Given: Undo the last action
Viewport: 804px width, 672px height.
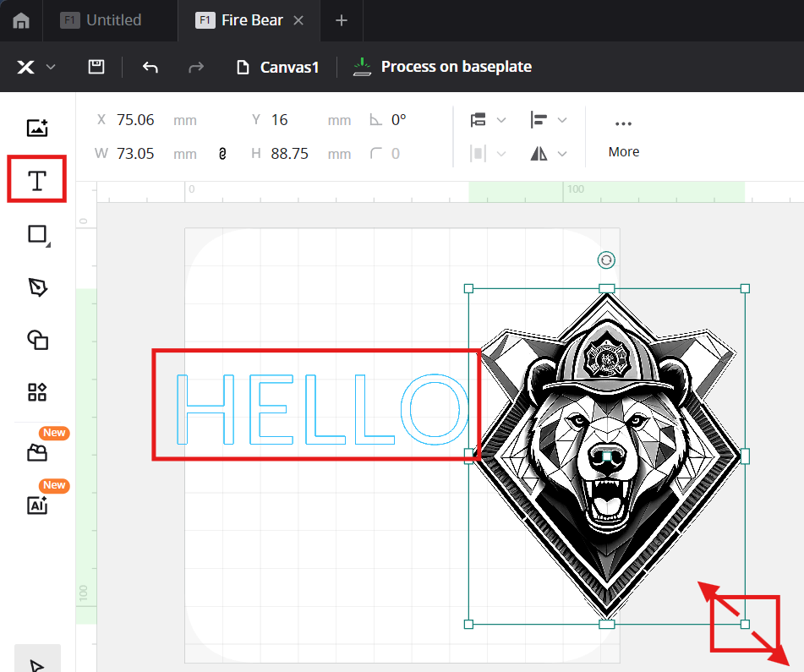Looking at the screenshot, I should tap(150, 67).
